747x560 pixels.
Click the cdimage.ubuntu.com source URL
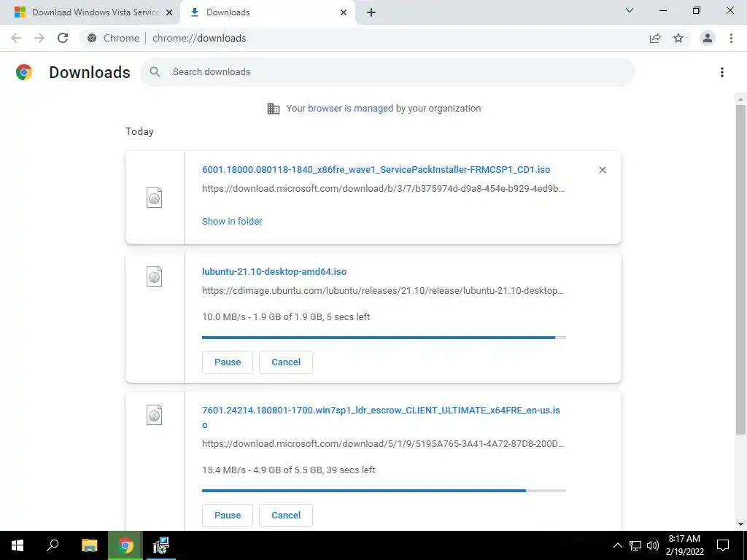(x=383, y=290)
